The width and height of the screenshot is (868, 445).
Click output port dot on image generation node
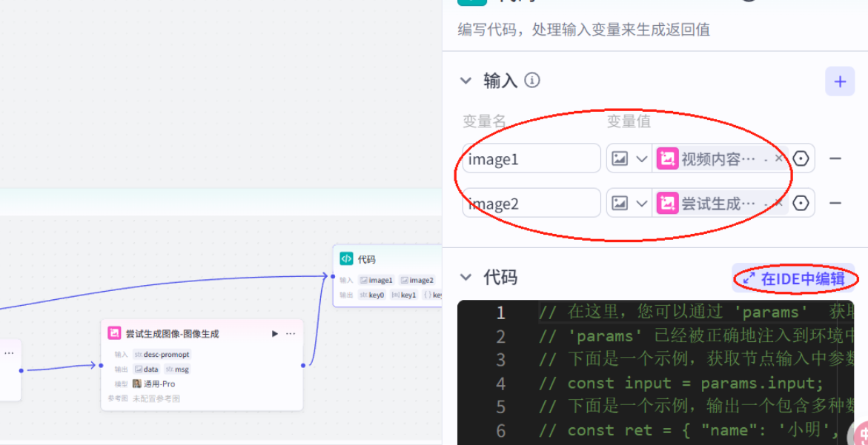(x=302, y=366)
